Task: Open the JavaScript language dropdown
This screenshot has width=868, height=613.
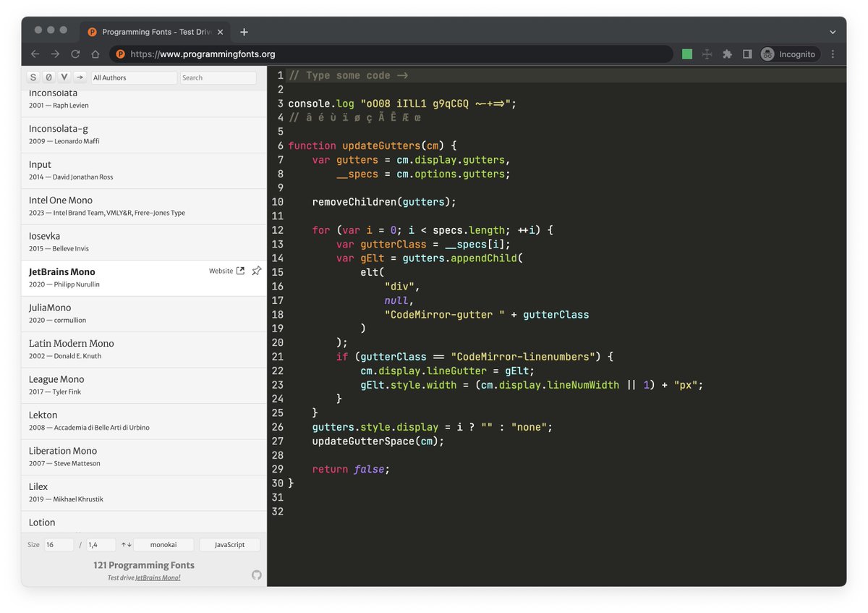Action: click(229, 545)
